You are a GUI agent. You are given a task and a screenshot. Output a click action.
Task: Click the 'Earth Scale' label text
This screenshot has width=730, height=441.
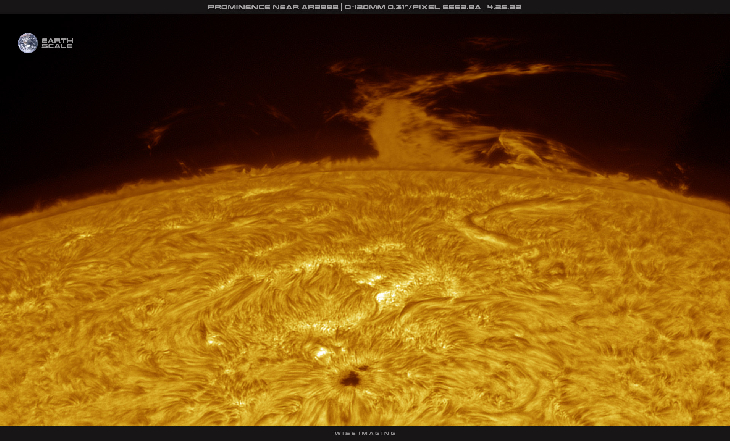coord(56,43)
